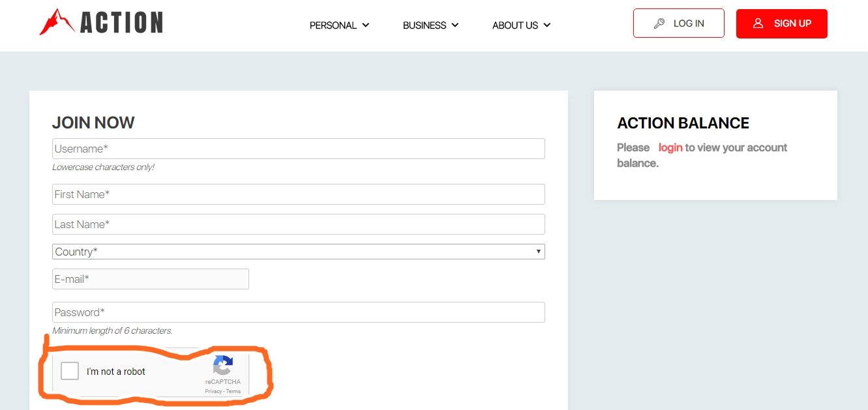The image size is (868, 410).
Task: Open the Country dropdown list
Action: [x=298, y=252]
